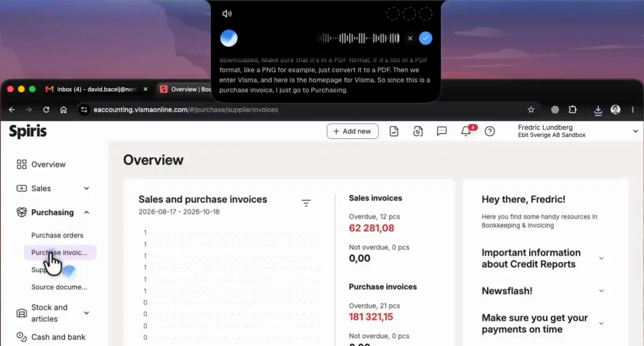The image size is (644, 346).
Task: Close the Gmail Inbox tab
Action: tap(145, 89)
